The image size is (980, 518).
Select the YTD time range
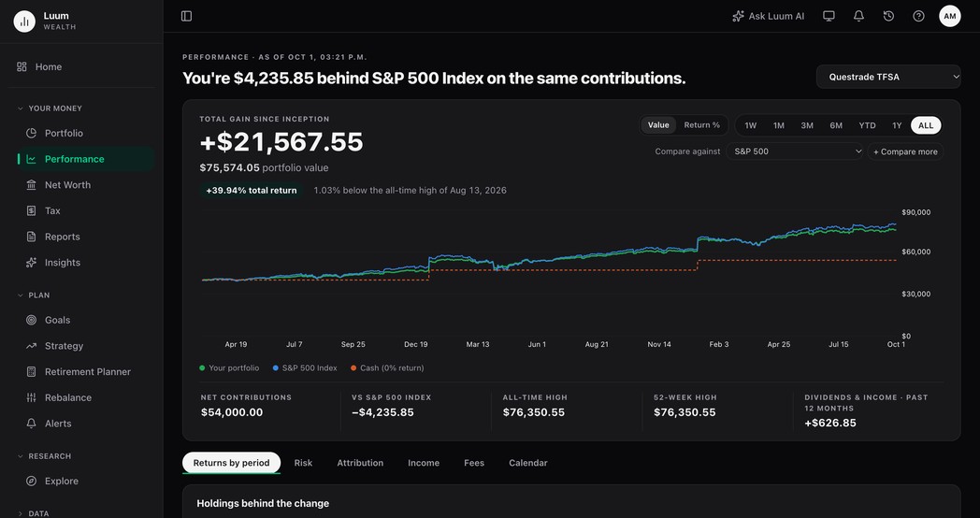pyautogui.click(x=868, y=125)
